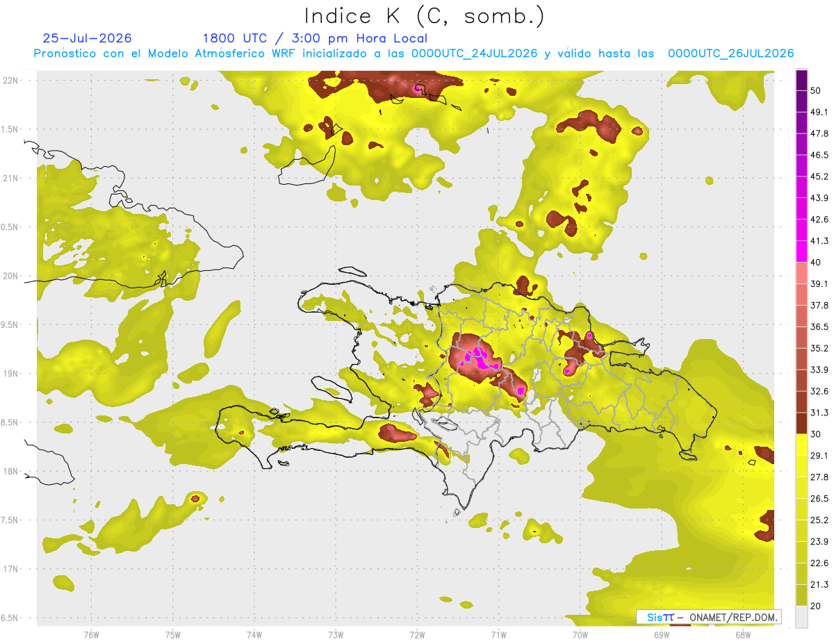Viewport: 834px width, 644px height.
Task: Click the colorbar value "39.1"
Action: (819, 283)
